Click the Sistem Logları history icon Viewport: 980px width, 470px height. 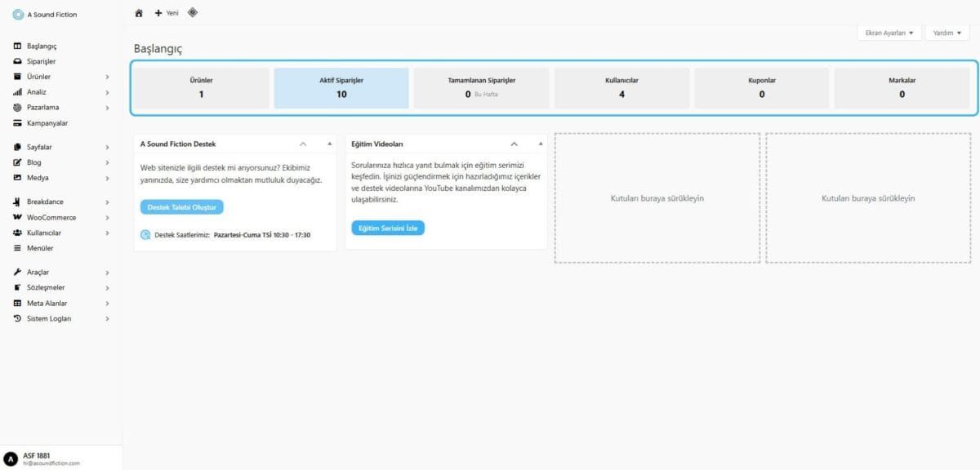coord(18,318)
